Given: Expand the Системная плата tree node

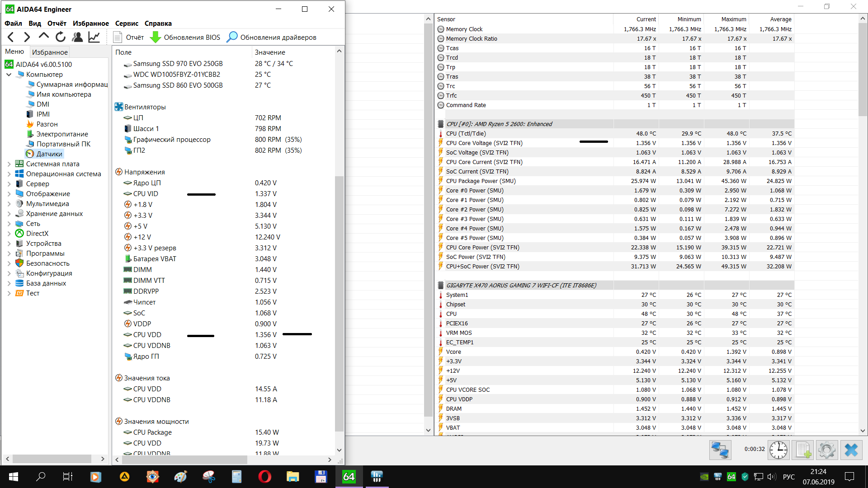Looking at the screenshot, I should [9, 164].
